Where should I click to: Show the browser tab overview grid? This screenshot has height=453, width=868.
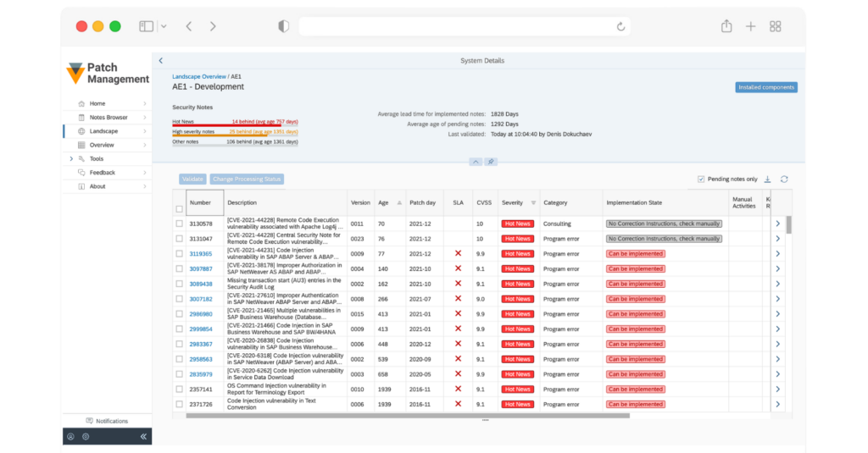tap(775, 26)
